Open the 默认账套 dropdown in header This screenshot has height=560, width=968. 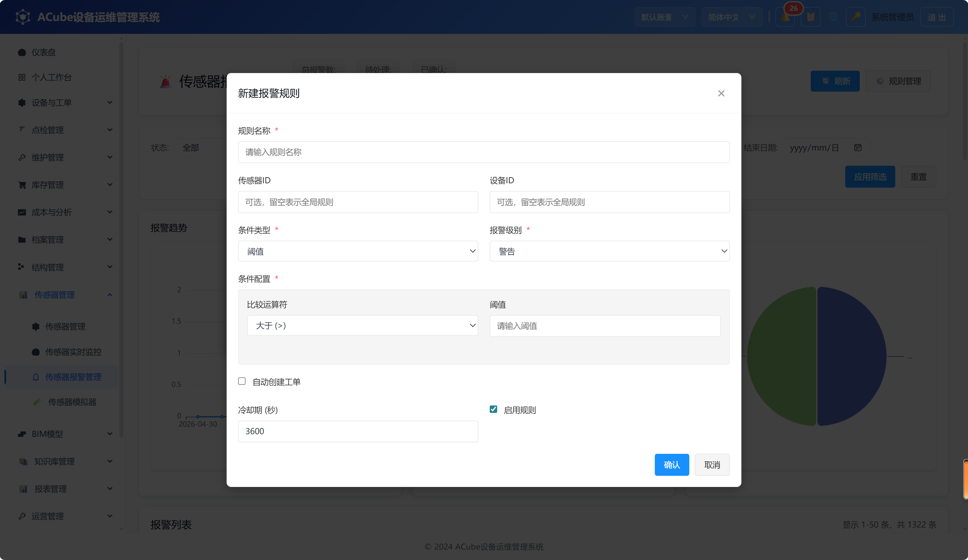665,17
